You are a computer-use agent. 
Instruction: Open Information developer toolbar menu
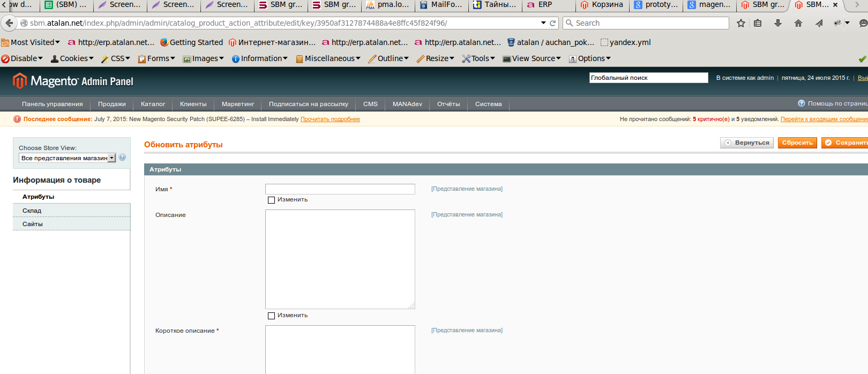(x=260, y=58)
